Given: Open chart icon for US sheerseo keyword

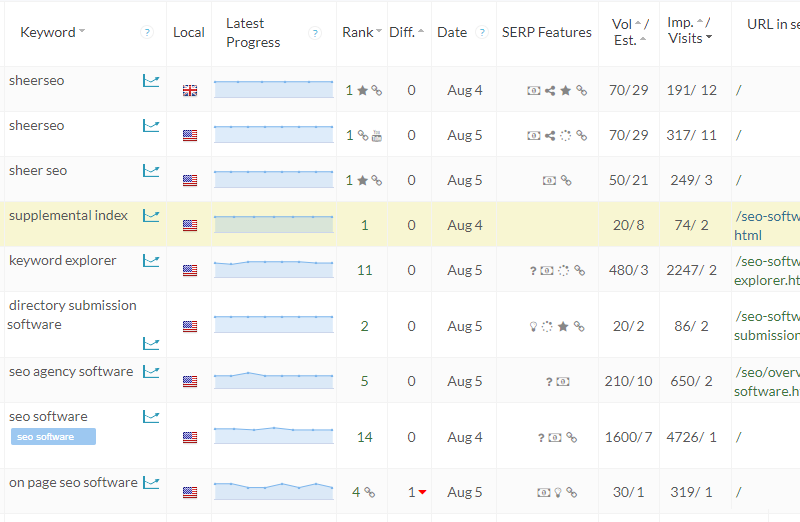Looking at the screenshot, I should point(151,126).
